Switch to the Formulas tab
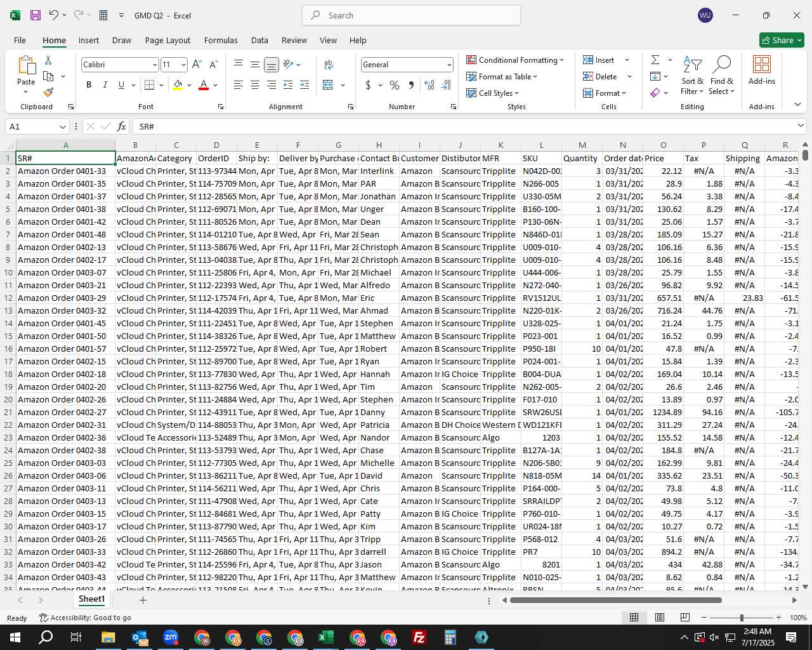The image size is (812, 650). point(221,40)
